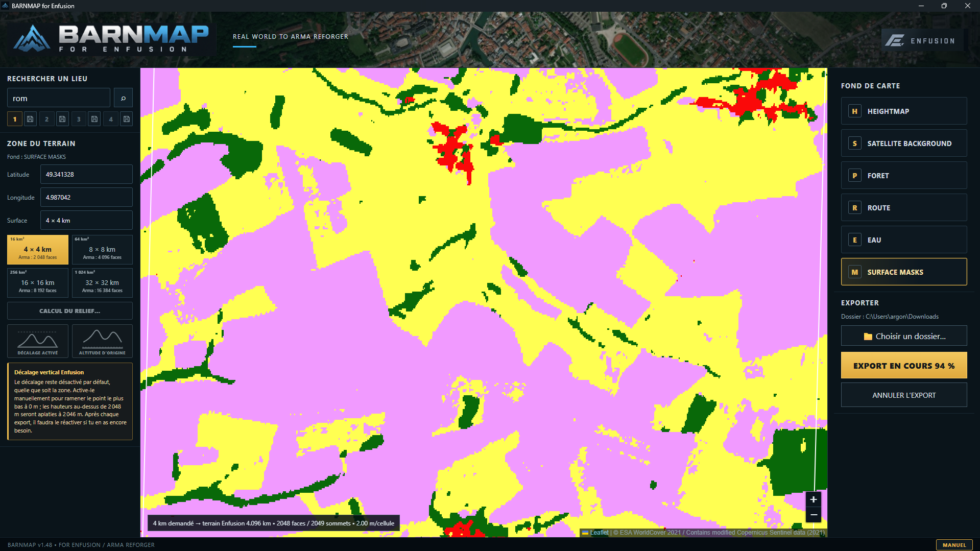Viewport: 980px width, 551px height.
Task: Zoom out on the map
Action: [x=814, y=515]
